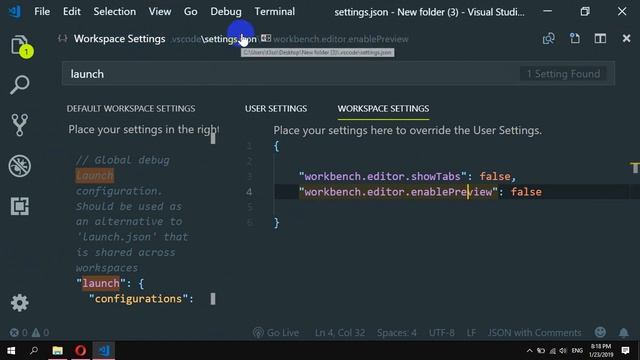Switch to the User Settings tab
This screenshot has width=640, height=360.
[x=276, y=109]
